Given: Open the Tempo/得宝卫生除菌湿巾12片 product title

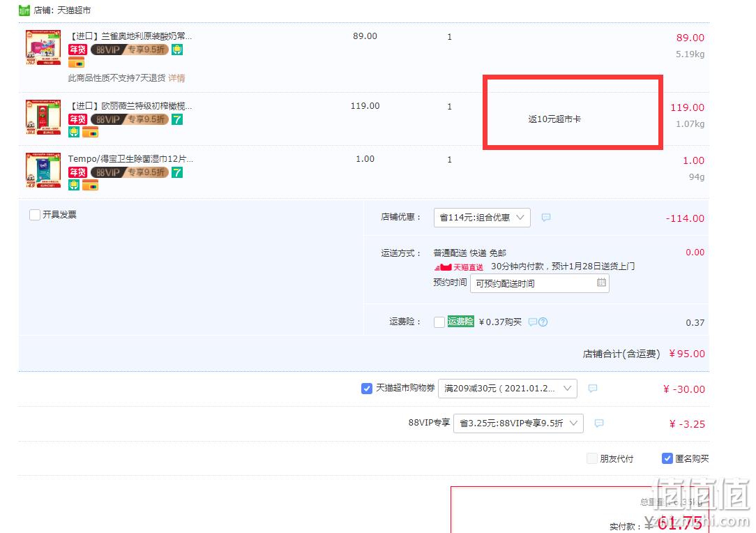Looking at the screenshot, I should coord(130,158).
